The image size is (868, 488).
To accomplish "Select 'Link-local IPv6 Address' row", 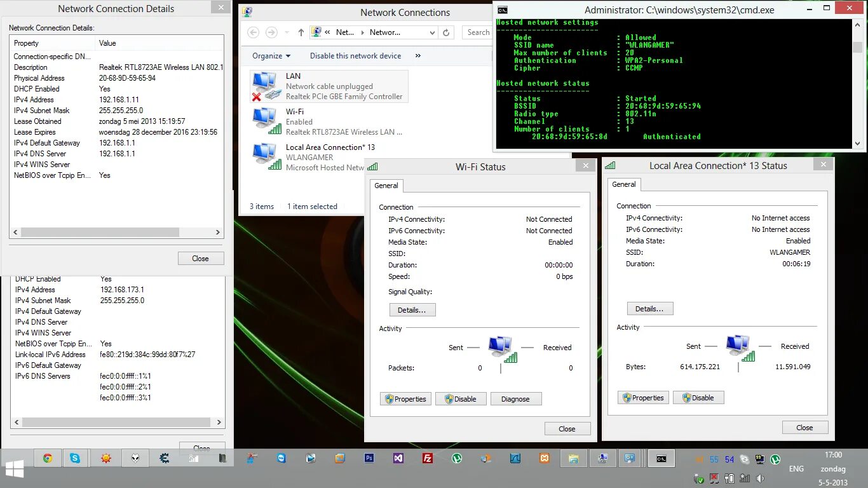I will click(119, 355).
